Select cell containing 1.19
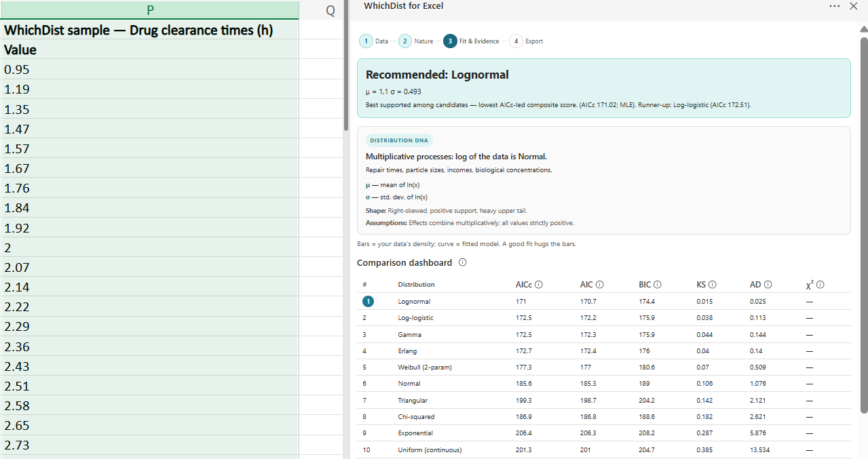The height and width of the screenshot is (459, 868). click(149, 89)
